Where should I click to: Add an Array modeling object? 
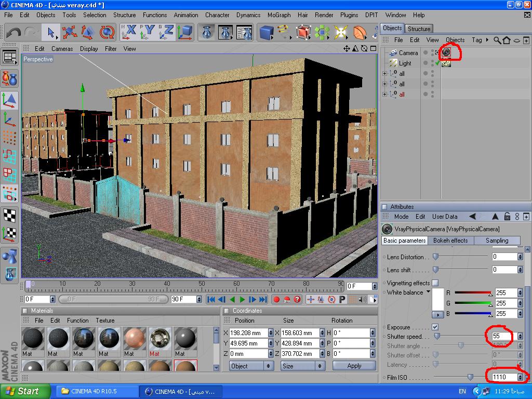(x=322, y=33)
